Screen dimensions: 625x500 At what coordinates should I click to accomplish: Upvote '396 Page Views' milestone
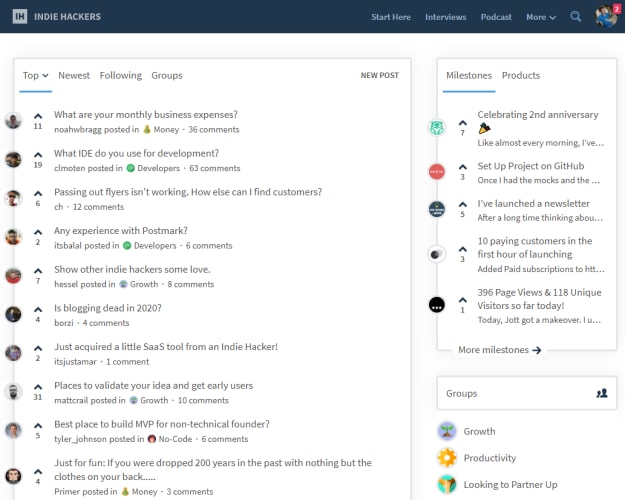click(x=462, y=300)
